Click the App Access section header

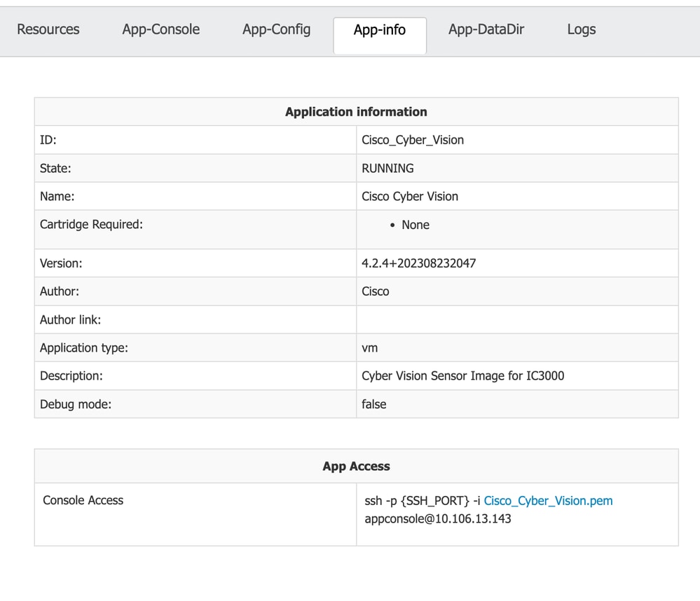click(x=356, y=467)
